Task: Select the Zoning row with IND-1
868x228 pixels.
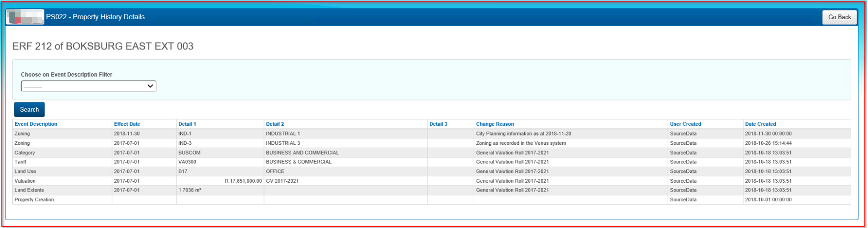Action: (22, 134)
